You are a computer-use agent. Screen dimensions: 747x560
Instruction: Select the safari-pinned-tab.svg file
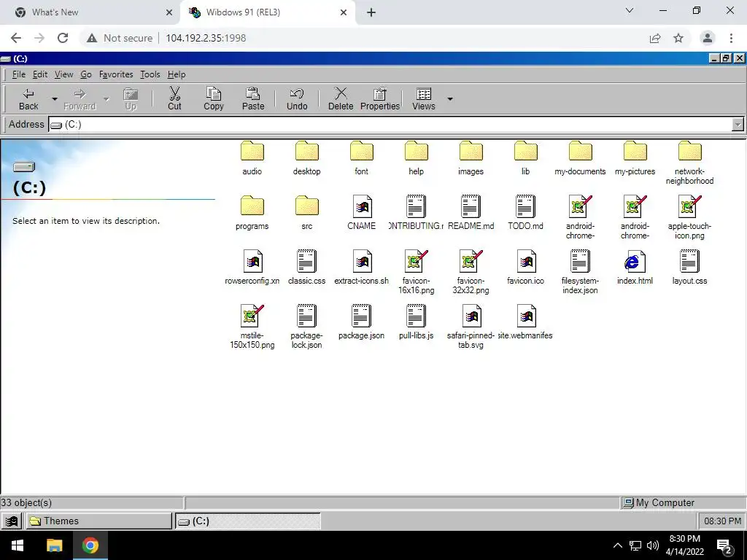[x=471, y=327]
